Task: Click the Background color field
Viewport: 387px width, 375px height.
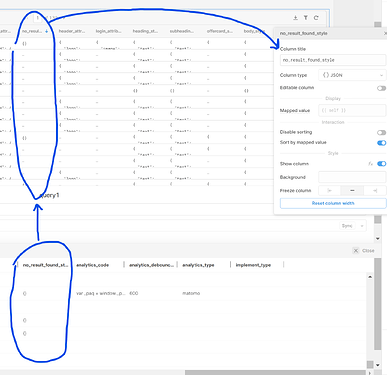Action: (x=352, y=177)
